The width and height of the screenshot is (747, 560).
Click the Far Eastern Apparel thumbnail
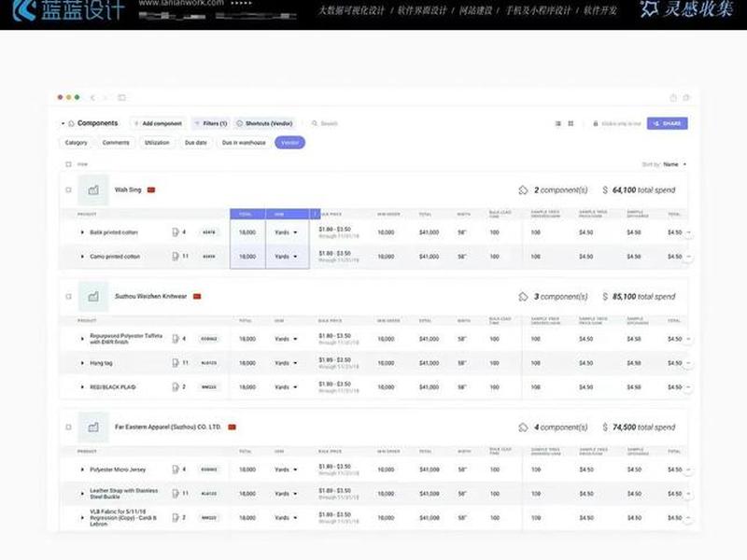point(93,427)
